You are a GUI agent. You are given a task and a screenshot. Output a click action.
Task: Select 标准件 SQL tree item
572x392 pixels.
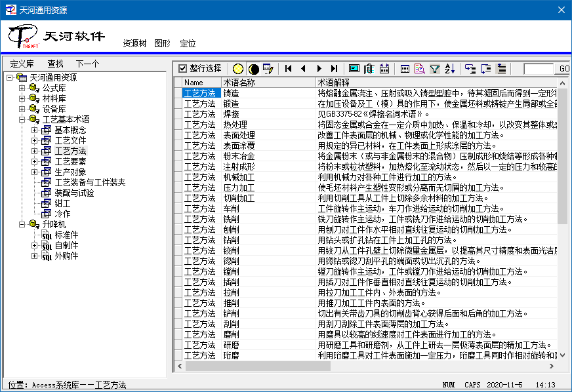point(66,235)
